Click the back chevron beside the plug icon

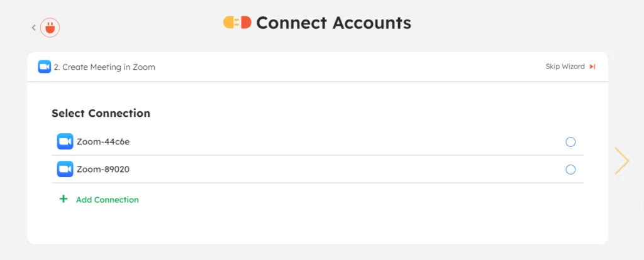coord(33,28)
